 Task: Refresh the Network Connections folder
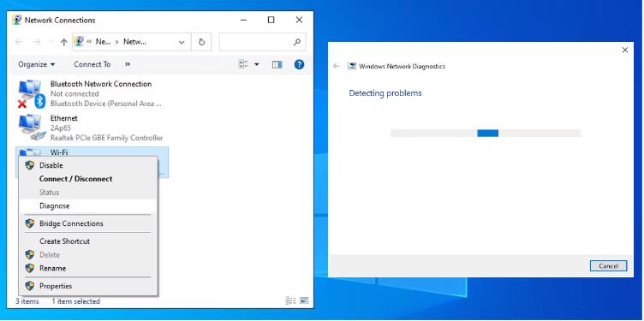pos(201,42)
